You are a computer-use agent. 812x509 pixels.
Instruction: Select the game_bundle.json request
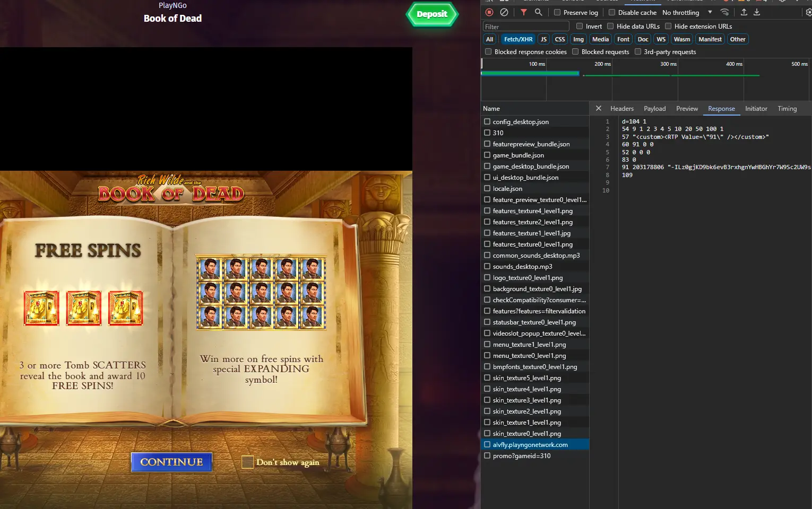pos(535,155)
